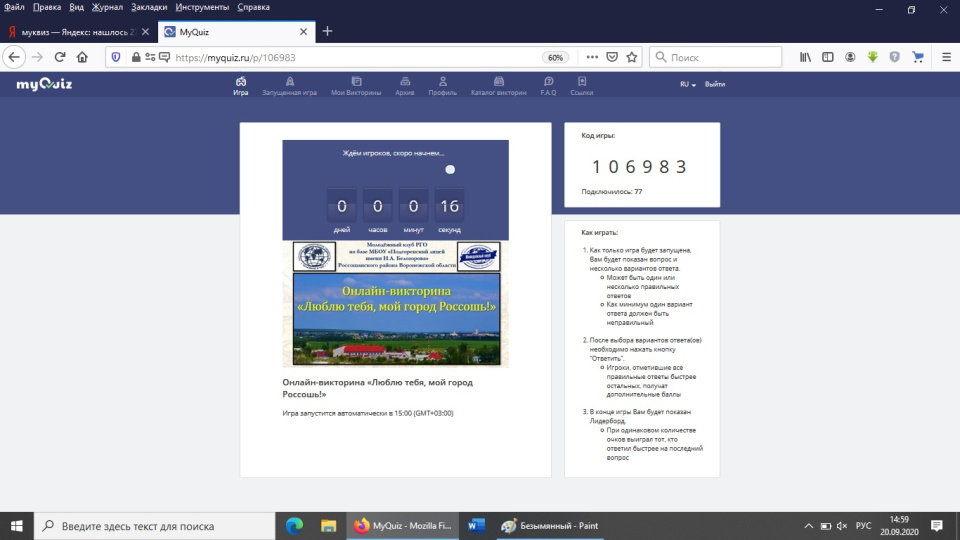Go forward in browser history

click(37, 57)
